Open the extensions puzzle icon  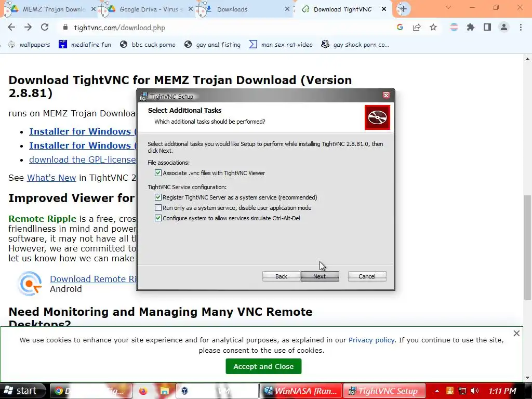(471, 27)
